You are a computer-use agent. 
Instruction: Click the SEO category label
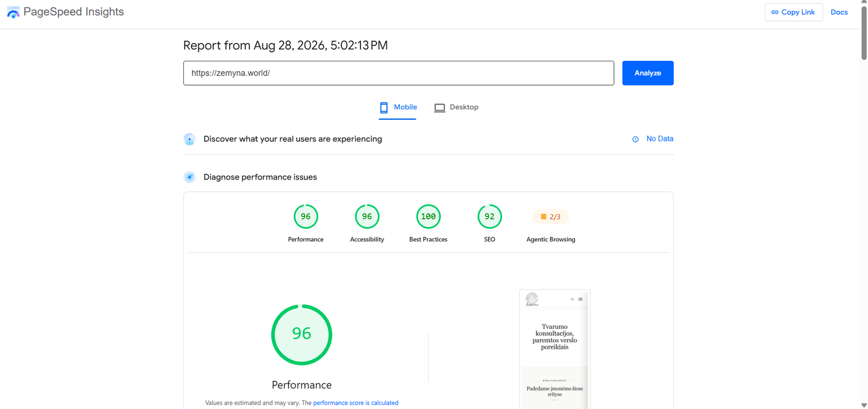(x=489, y=239)
